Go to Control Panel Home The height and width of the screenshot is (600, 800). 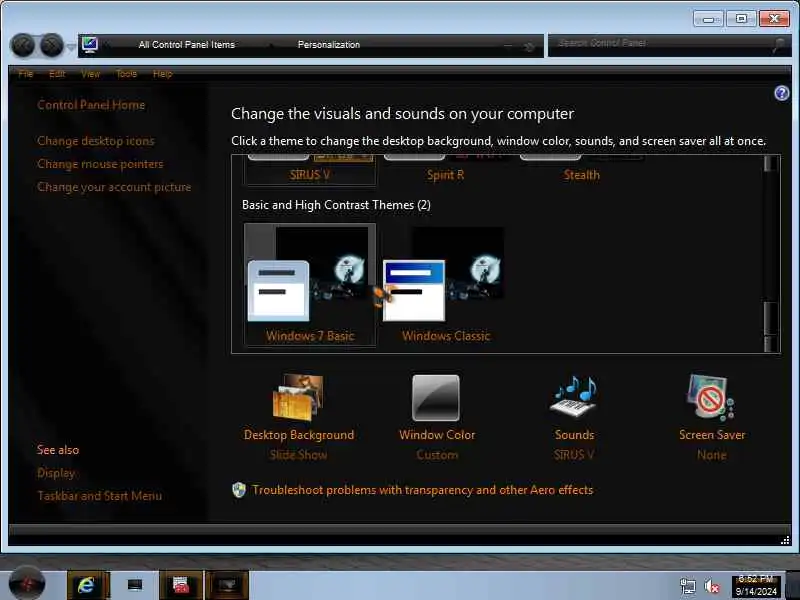pyautogui.click(x=91, y=105)
